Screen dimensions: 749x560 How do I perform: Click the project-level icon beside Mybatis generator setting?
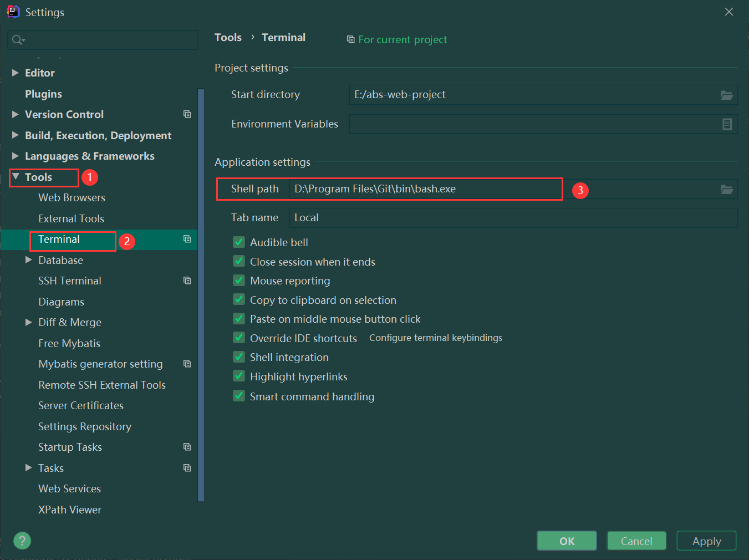coord(187,364)
